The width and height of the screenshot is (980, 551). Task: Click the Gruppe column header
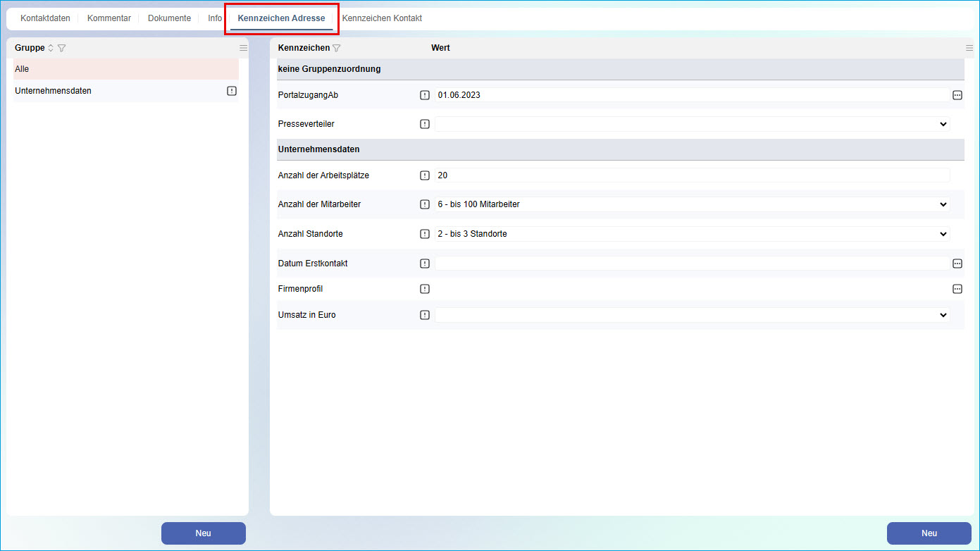click(30, 48)
